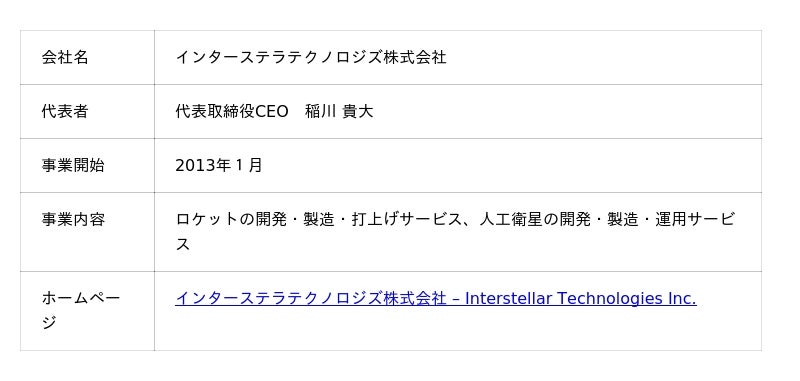The width and height of the screenshot is (800, 381).
Task: Click the 代表取締役CEO text
Action: (232, 111)
